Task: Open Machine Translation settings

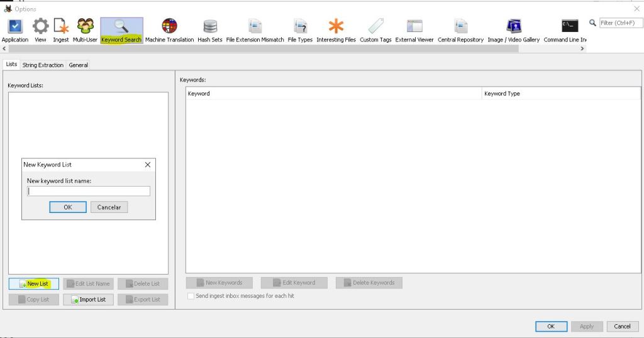Action: (169, 30)
